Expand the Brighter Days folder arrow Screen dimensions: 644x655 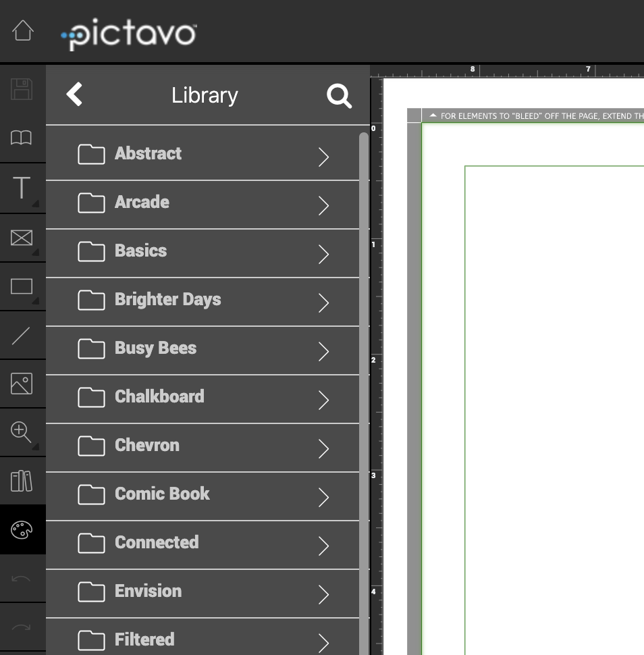point(323,303)
